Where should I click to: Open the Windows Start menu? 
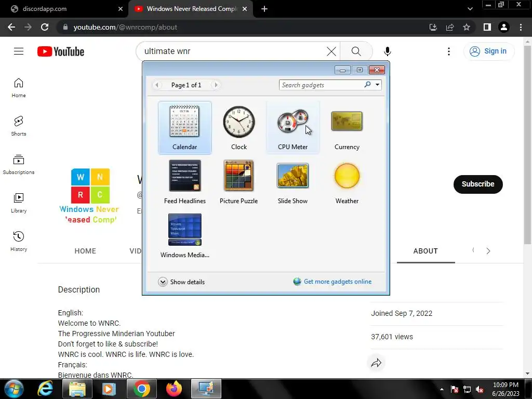pyautogui.click(x=14, y=389)
